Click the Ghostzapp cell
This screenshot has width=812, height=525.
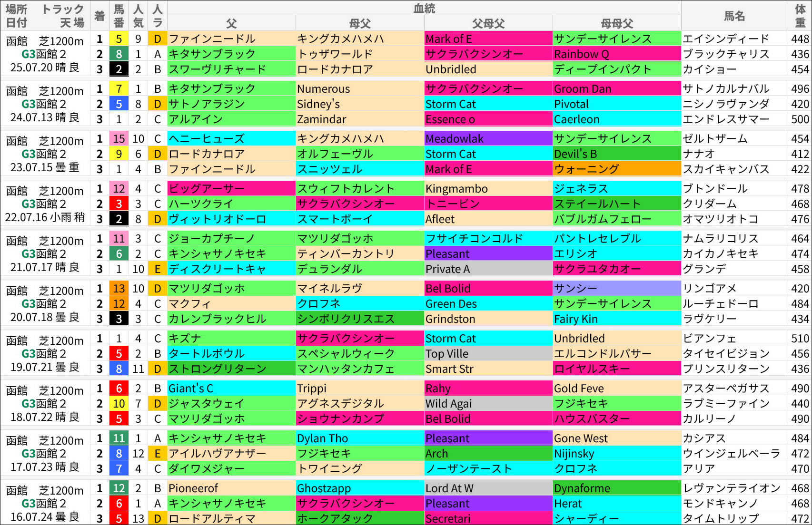[360, 488]
